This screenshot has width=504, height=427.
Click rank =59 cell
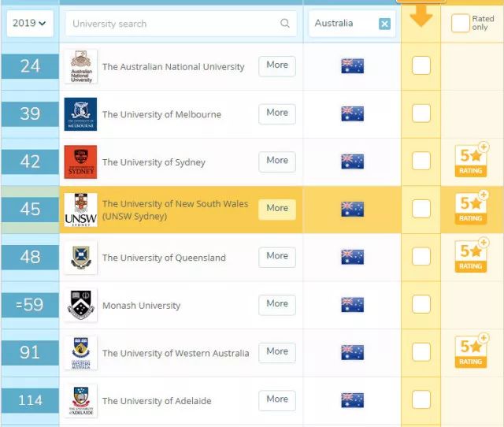click(30, 305)
